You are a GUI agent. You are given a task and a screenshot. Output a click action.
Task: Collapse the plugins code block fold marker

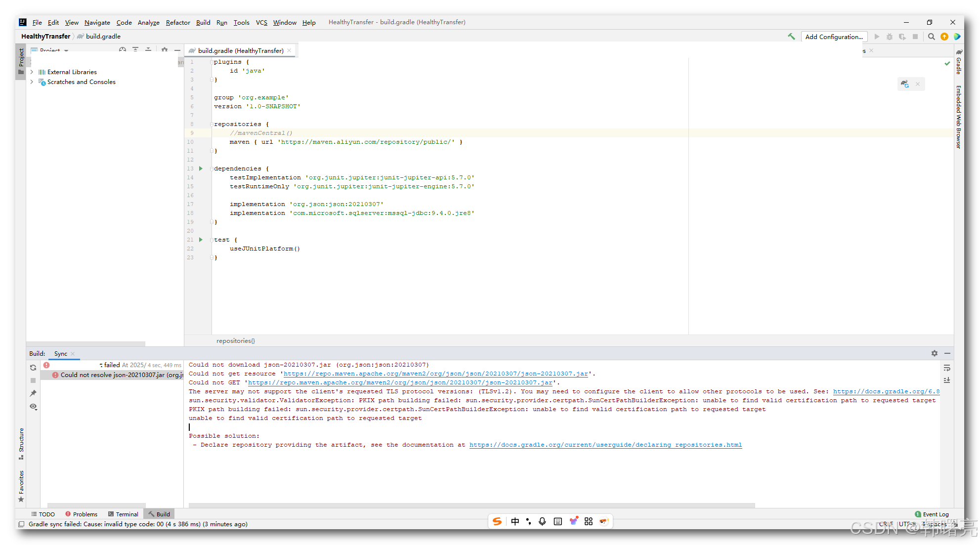pos(211,62)
